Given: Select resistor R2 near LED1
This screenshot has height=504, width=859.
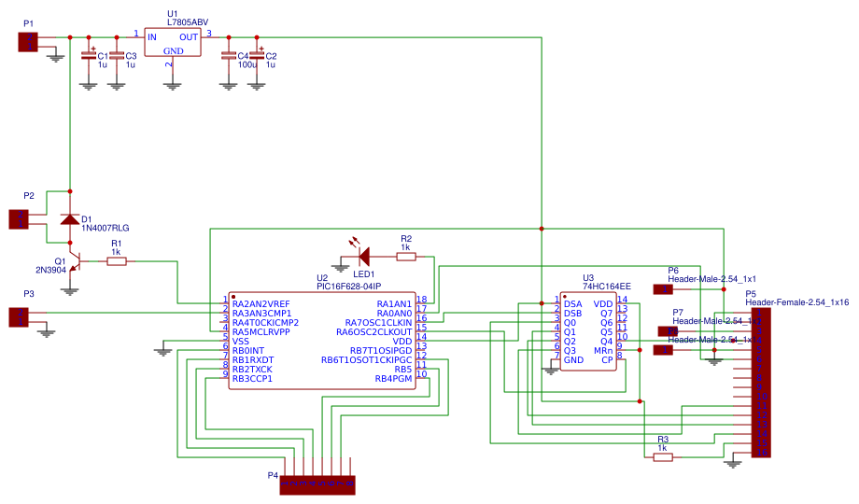Looking at the screenshot, I should pyautogui.click(x=406, y=256).
